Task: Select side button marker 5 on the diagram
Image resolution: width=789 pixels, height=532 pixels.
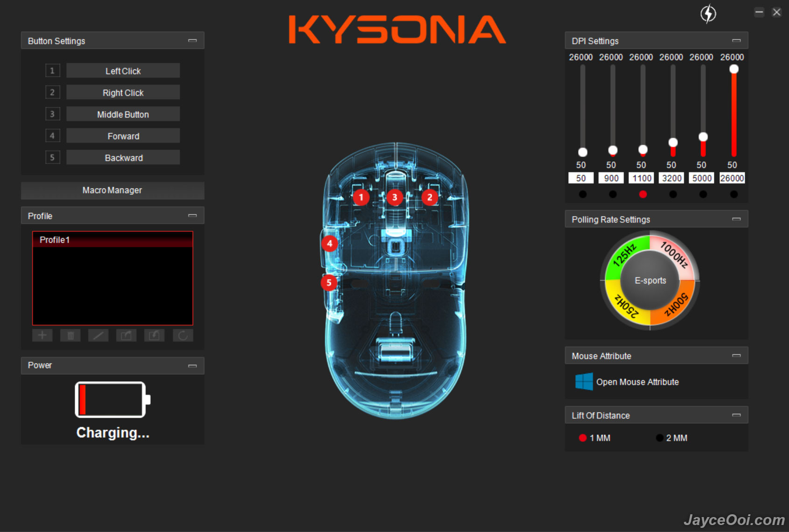Action: coord(329,282)
